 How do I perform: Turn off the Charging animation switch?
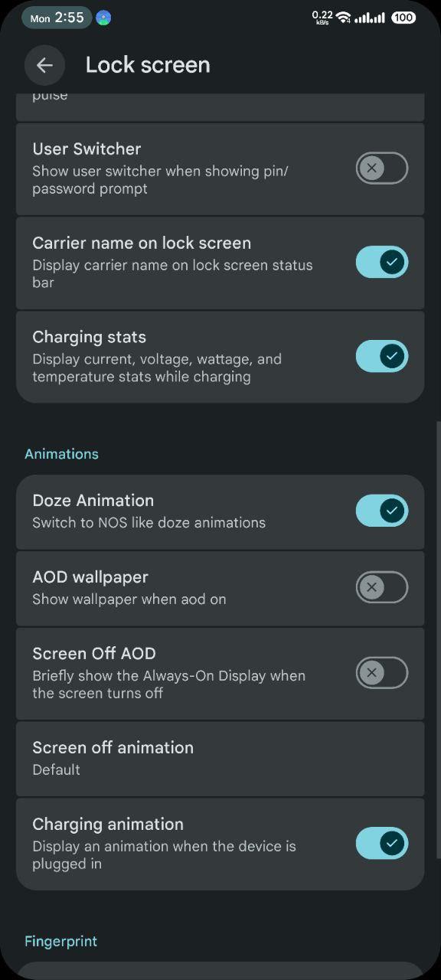pos(382,843)
